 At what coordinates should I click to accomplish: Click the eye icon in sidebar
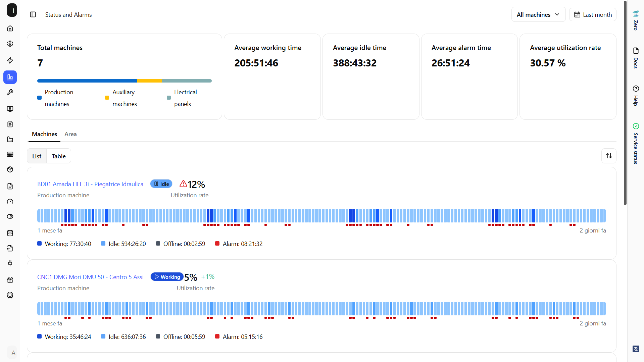click(10, 216)
